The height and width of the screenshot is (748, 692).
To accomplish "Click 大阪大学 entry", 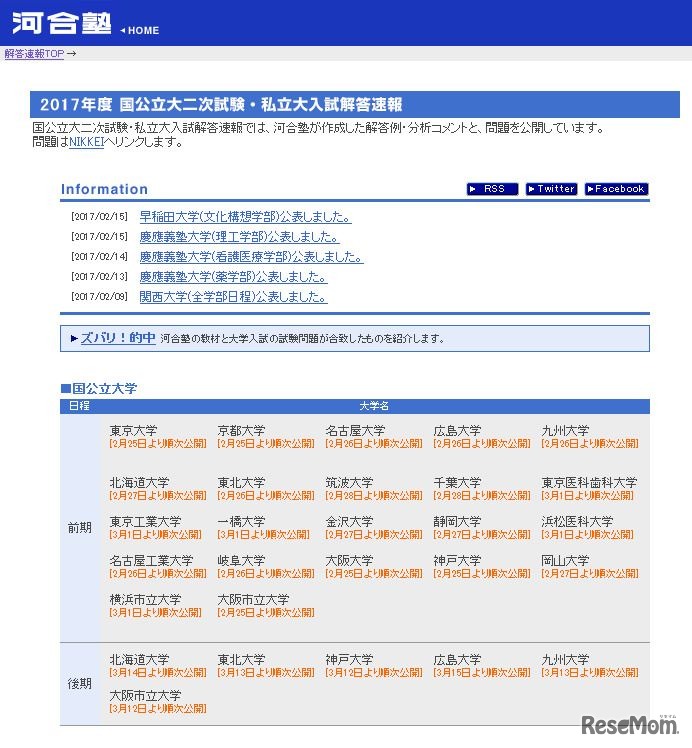I will 349,561.
